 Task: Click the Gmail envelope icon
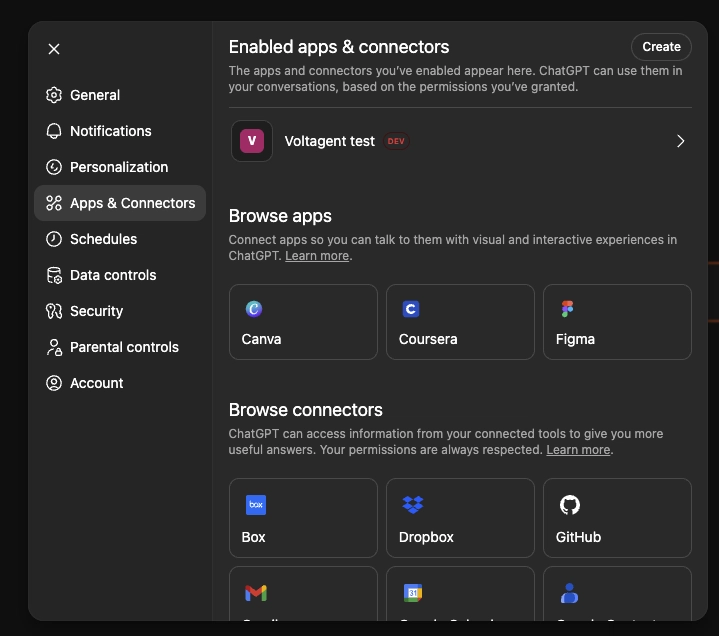(256, 593)
